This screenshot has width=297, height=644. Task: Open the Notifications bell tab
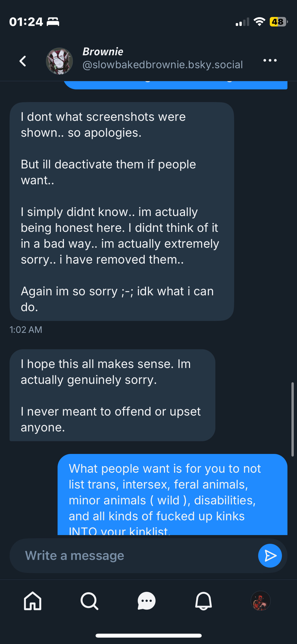203,601
